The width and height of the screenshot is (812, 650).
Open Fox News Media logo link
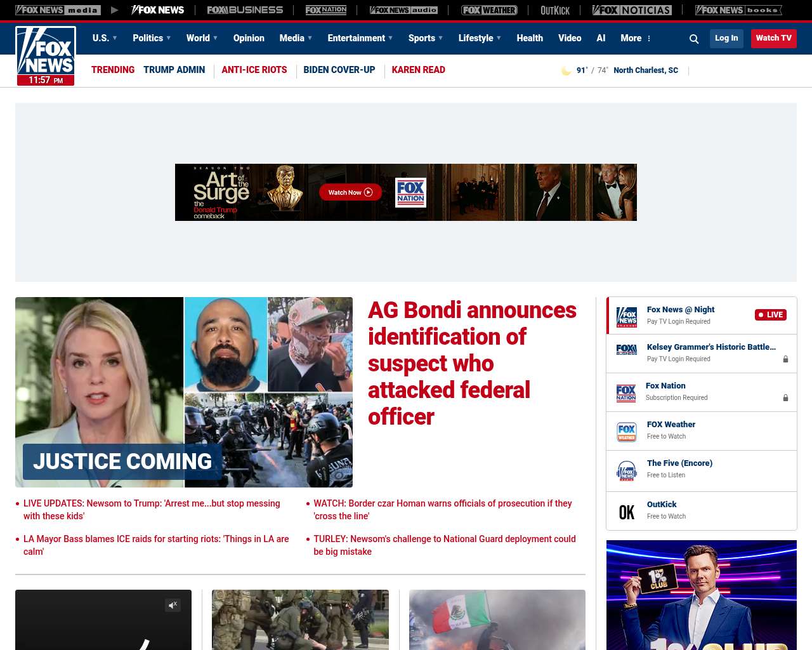click(x=58, y=10)
